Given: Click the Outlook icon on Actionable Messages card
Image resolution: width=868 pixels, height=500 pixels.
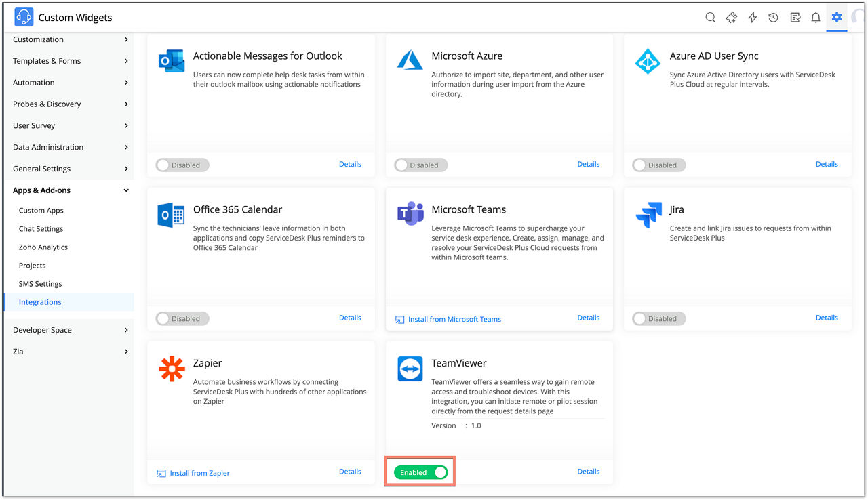Looking at the screenshot, I should [x=171, y=60].
